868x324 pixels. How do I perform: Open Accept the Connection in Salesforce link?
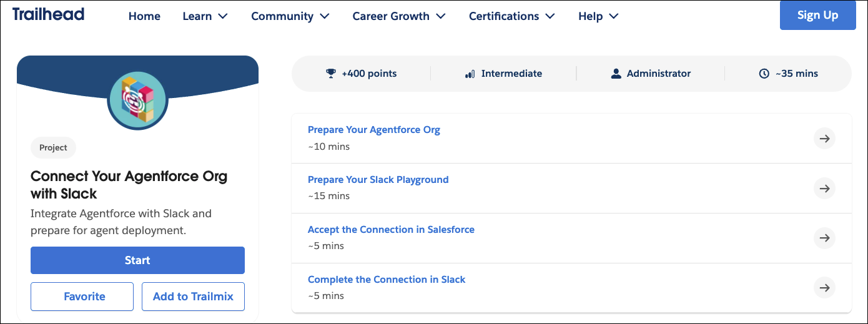[391, 230]
